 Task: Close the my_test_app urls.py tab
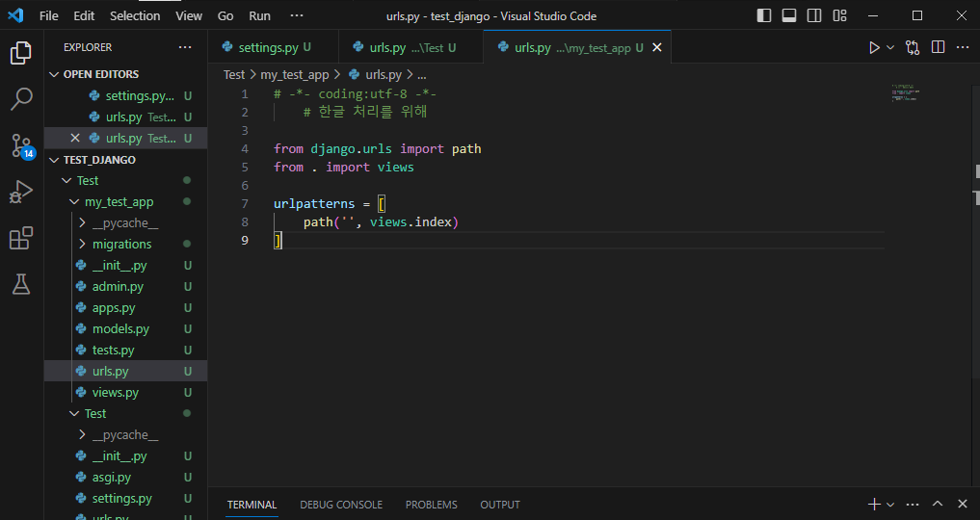click(657, 47)
